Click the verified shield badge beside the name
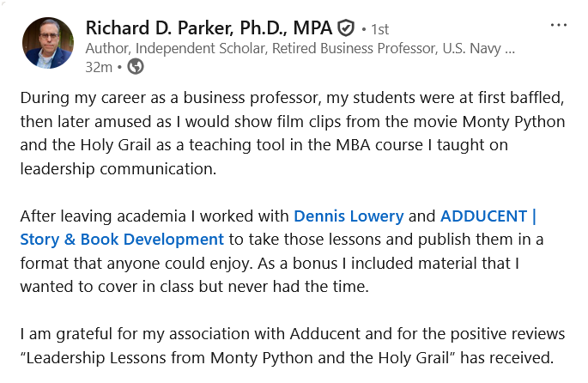This screenshot has height=383, width=588. [345, 28]
